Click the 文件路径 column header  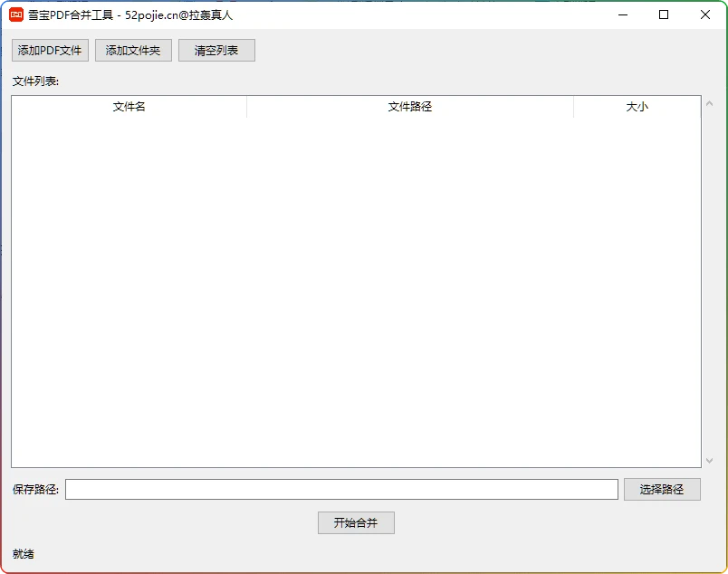tap(409, 106)
